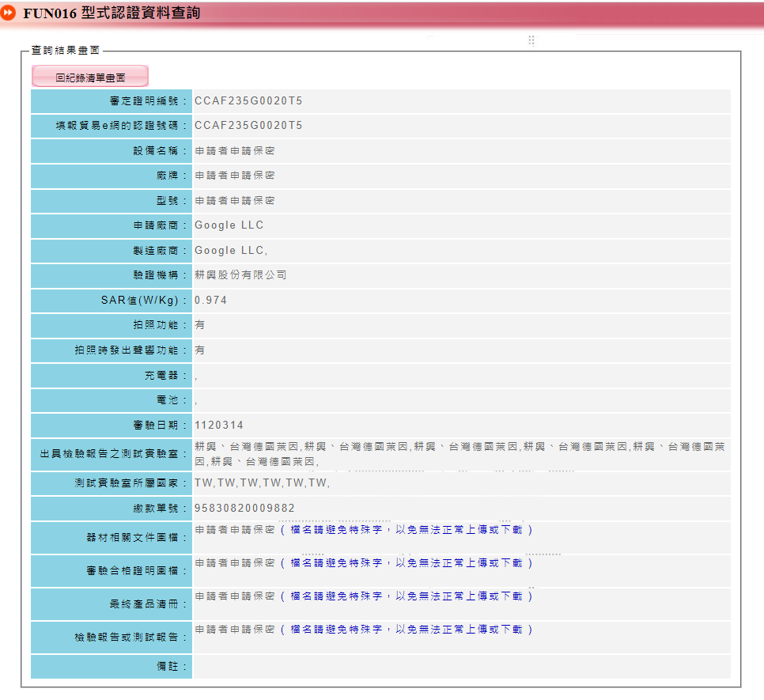Click the 設備名稱 value 申請者申請保密
The image size is (764, 700).
[235, 151]
